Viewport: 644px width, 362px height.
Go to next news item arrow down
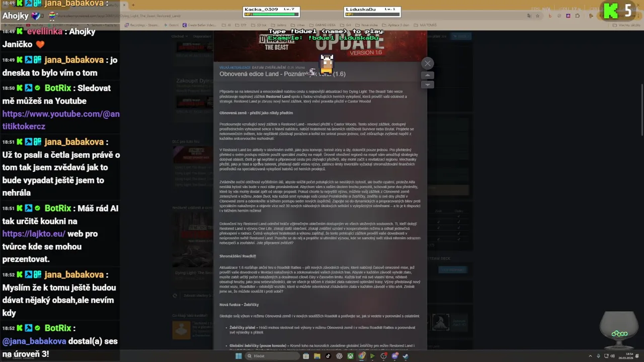point(427,84)
